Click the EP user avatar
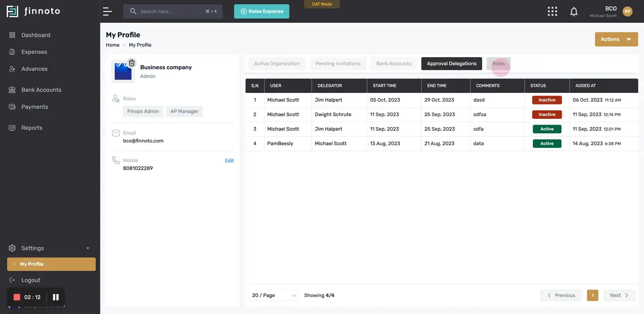The image size is (644, 314). (x=627, y=11)
